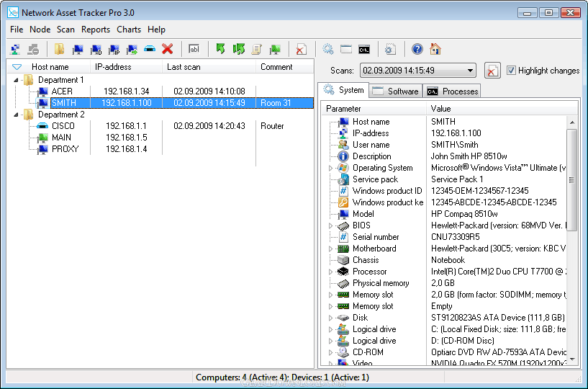Click the green monitor scan icon
The image size is (588, 389).
275,49
